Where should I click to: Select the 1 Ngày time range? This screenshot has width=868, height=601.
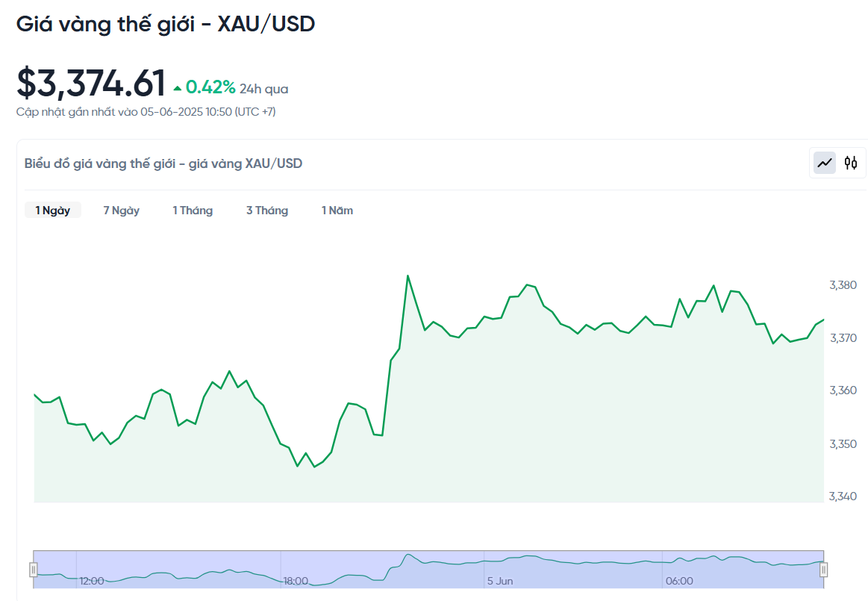click(x=53, y=211)
